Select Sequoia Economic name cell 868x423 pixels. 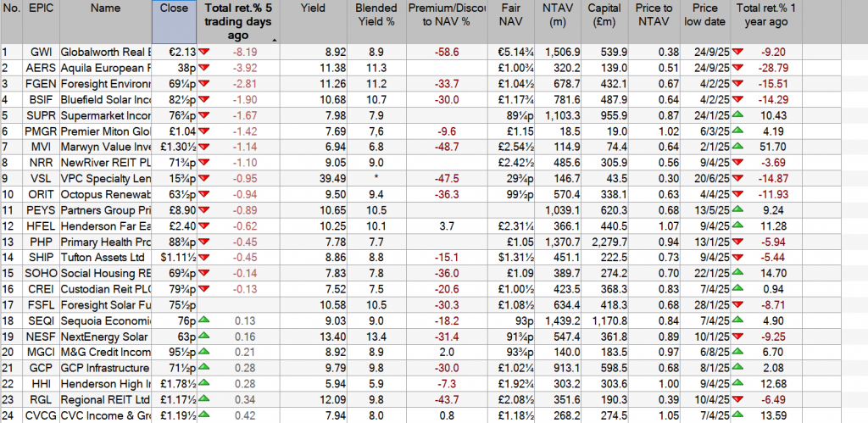105,320
